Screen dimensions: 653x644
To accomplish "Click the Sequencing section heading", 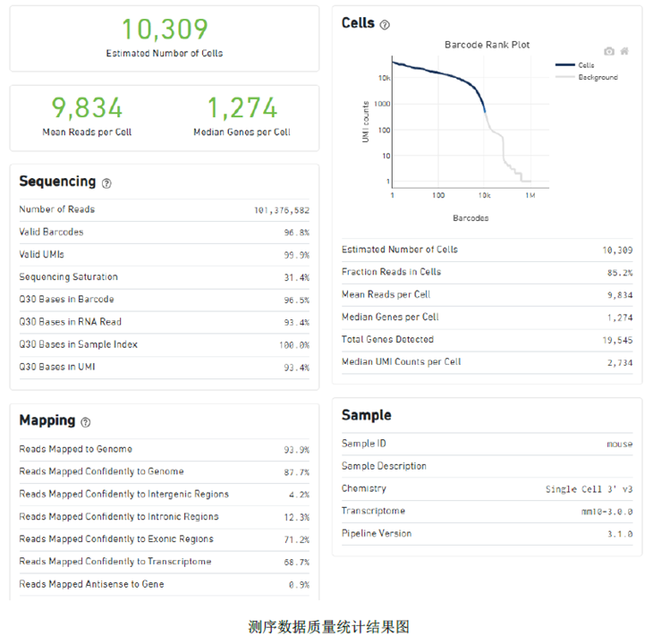I will (57, 182).
